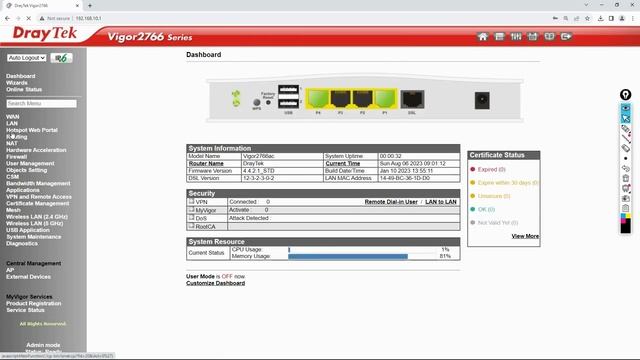Click the Home icon in the red header

click(x=483, y=37)
